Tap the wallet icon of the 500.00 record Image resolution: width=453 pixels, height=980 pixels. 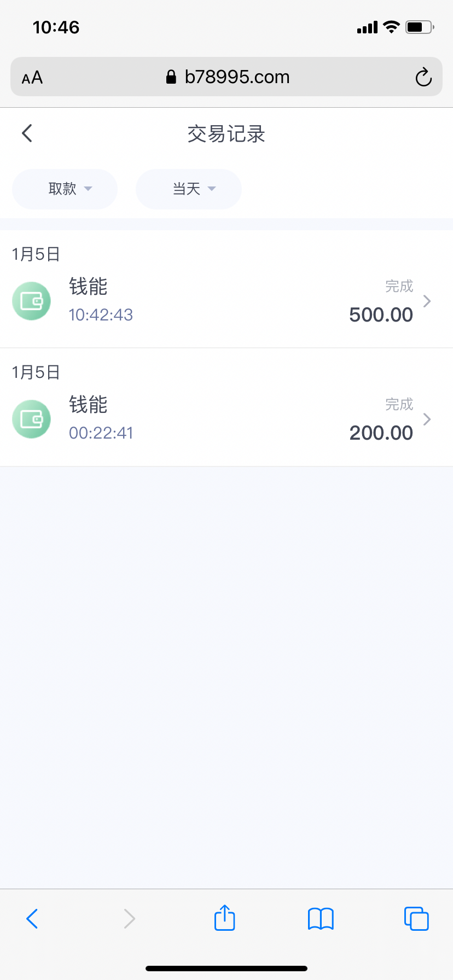pos(32,301)
